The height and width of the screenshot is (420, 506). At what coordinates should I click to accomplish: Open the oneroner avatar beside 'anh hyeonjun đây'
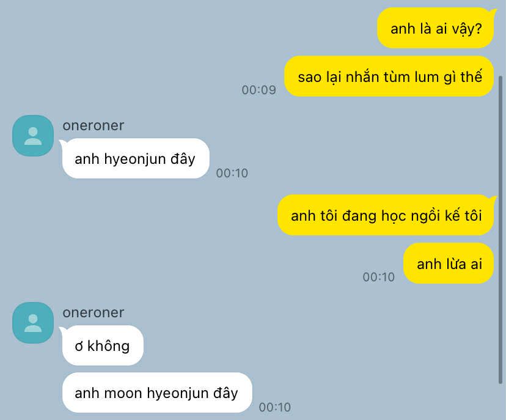click(x=33, y=136)
